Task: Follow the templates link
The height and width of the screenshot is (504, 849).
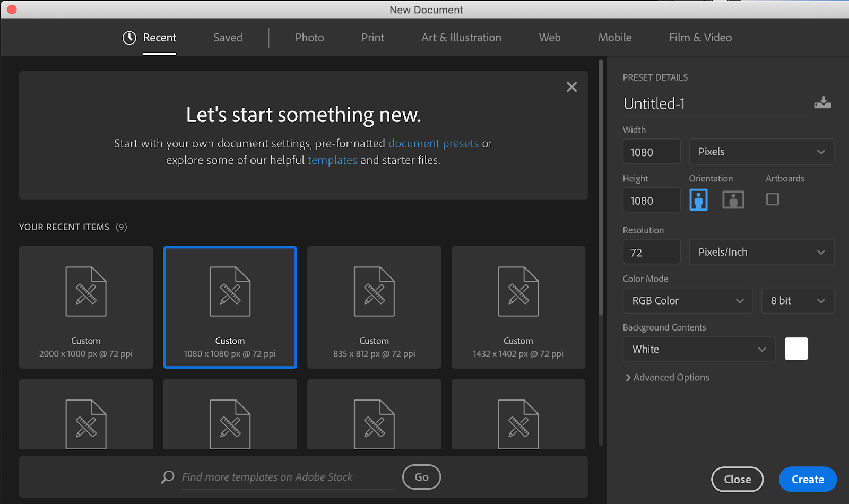Action: [332, 160]
